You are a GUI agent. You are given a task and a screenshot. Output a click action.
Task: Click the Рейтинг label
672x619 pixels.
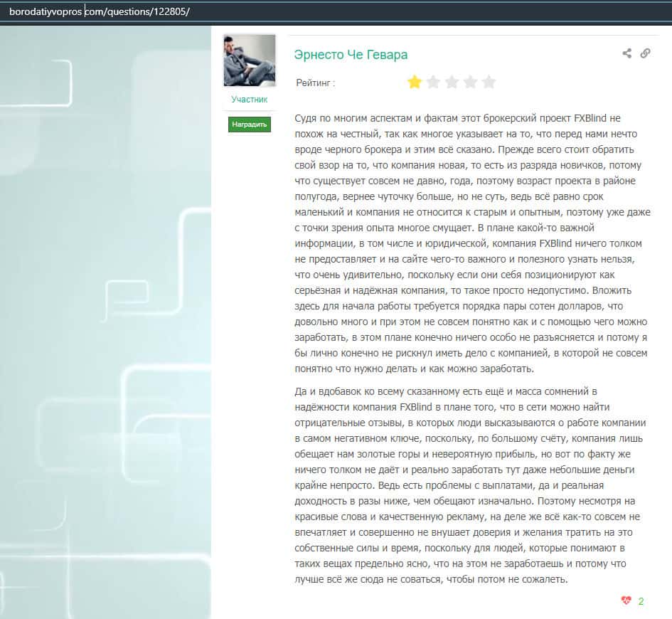point(316,83)
